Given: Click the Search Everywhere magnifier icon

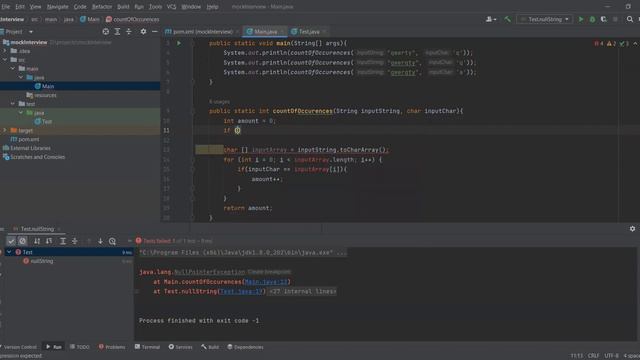Looking at the screenshot, I should coord(630,19).
